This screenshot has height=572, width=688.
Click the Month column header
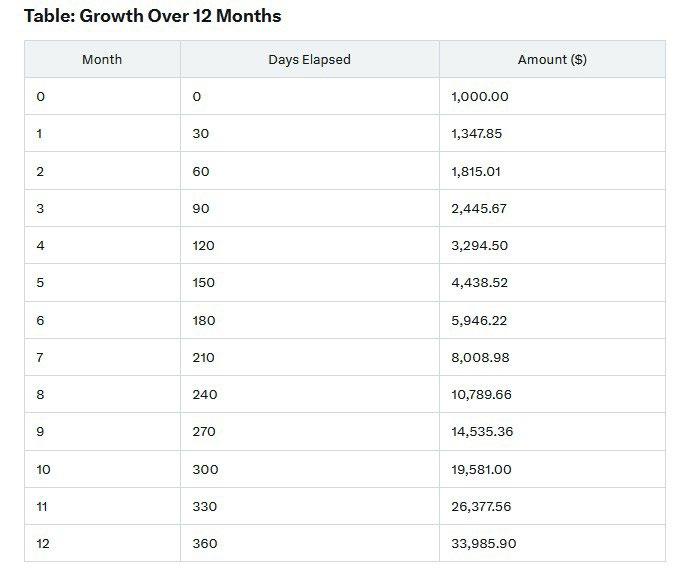pos(102,60)
